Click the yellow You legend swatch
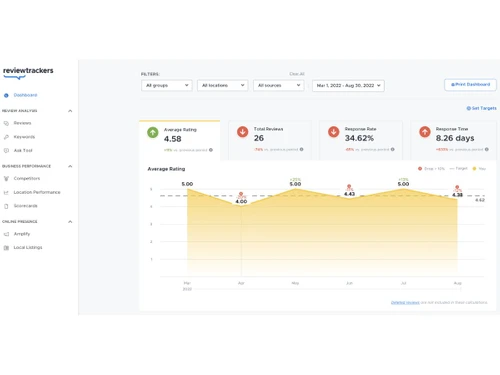 [x=474, y=169]
